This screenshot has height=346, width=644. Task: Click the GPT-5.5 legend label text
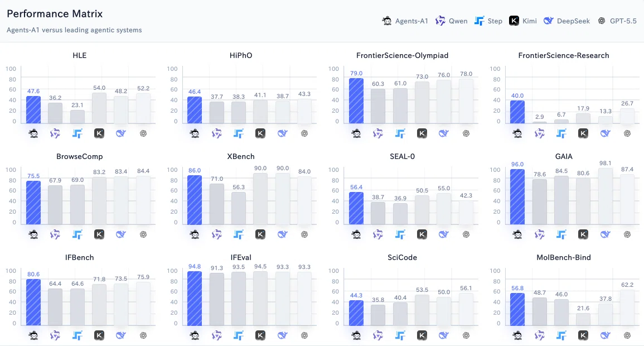623,21
